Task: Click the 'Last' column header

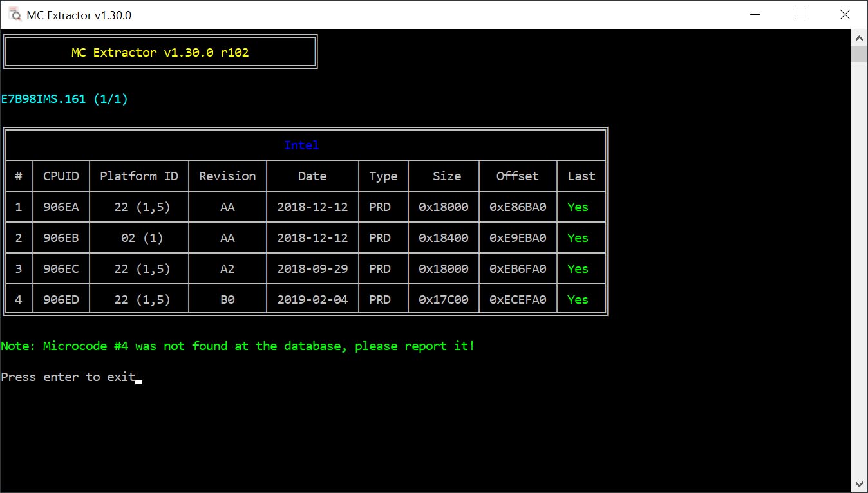Action: [581, 176]
